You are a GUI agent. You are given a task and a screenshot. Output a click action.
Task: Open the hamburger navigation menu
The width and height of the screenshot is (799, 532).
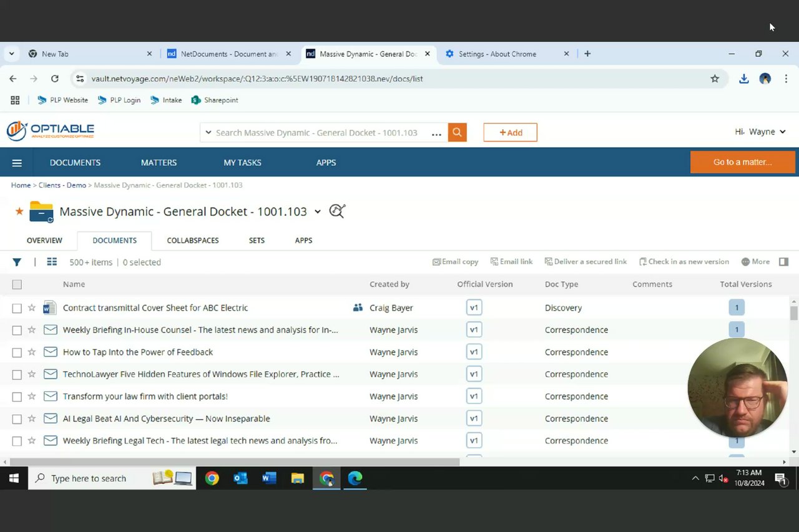[17, 163]
